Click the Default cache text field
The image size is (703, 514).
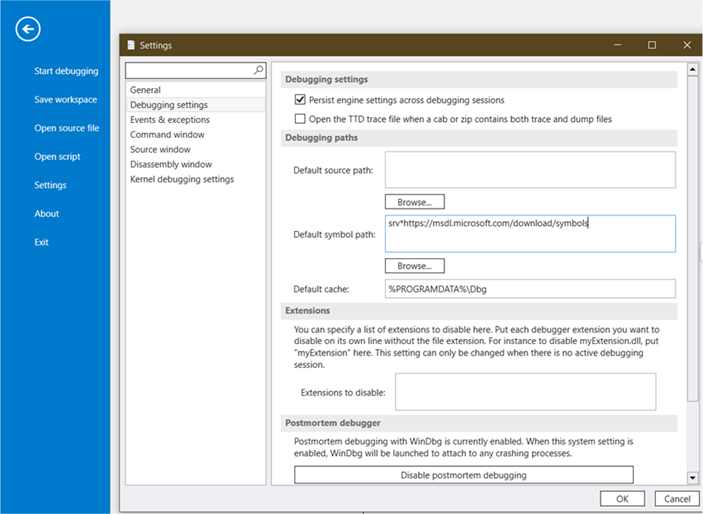[x=530, y=289]
